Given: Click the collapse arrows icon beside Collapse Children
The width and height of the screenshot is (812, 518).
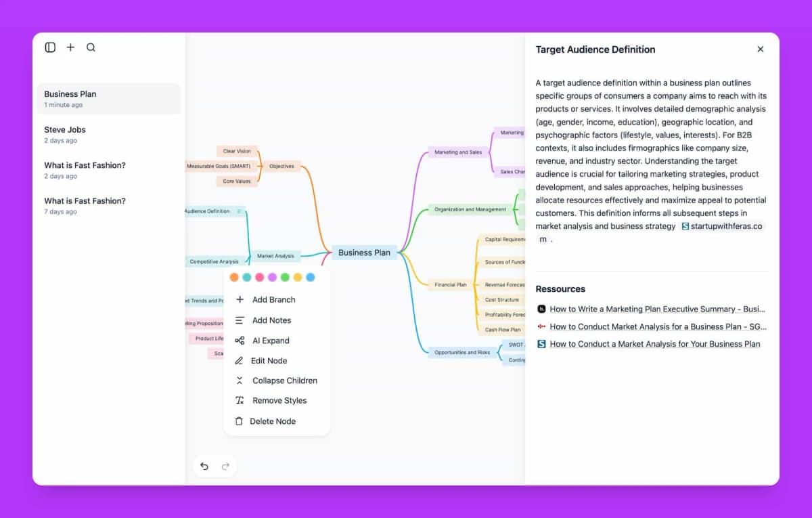Looking at the screenshot, I should click(239, 381).
